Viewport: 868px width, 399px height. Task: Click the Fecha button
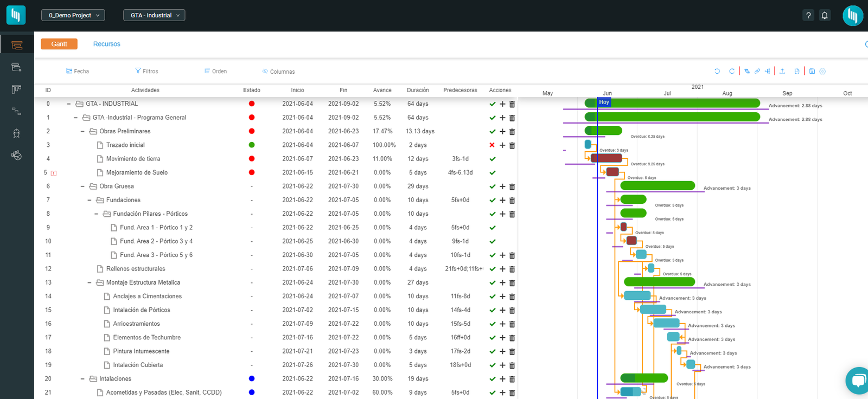point(78,71)
